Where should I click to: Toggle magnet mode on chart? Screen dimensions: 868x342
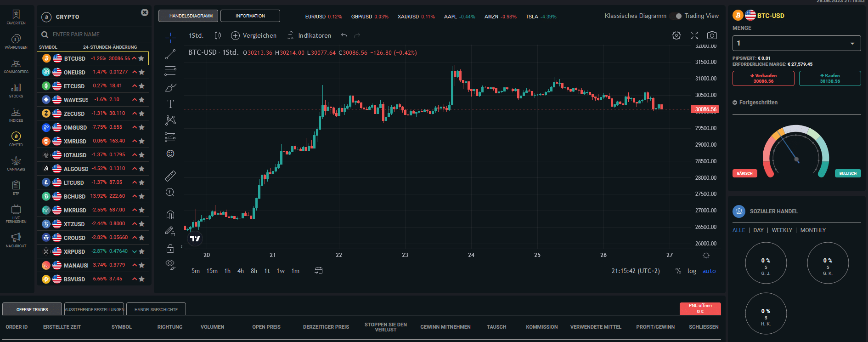[170, 215]
